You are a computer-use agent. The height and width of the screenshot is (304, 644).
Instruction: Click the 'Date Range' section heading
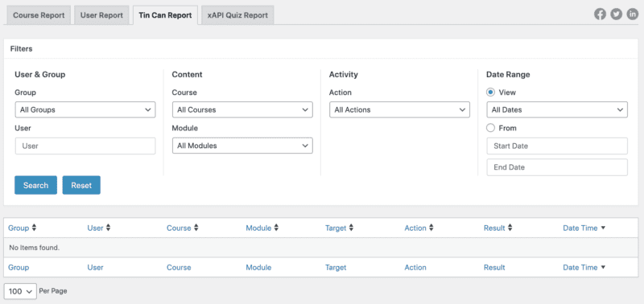point(508,75)
